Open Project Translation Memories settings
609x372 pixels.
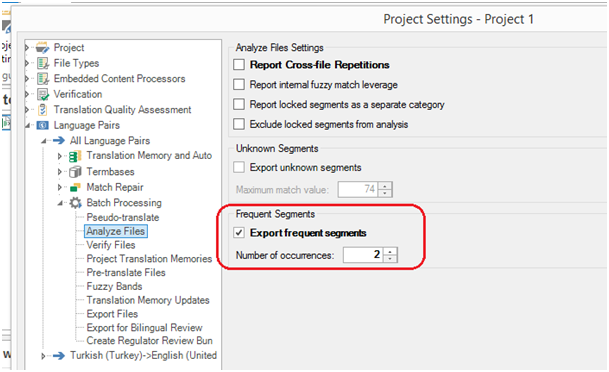click(149, 259)
